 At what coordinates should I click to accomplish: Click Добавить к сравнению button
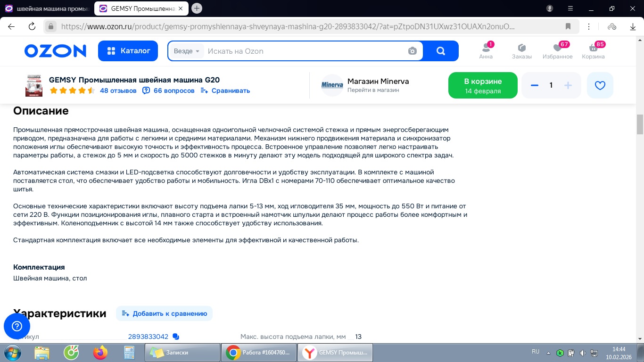[x=164, y=313]
